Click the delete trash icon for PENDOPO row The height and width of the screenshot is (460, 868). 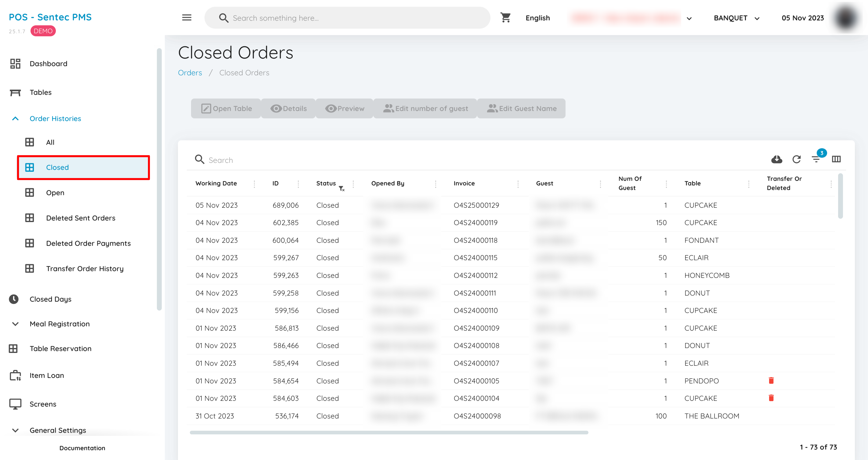pyautogui.click(x=771, y=380)
